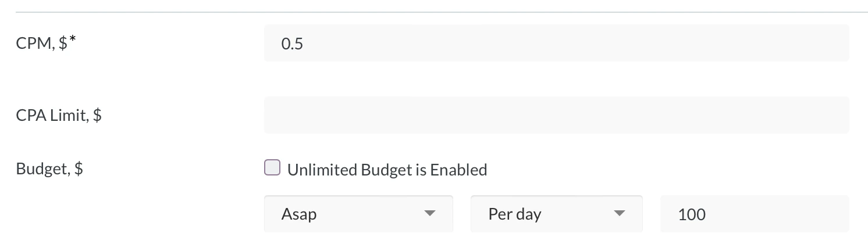Click the 'CPA Limit, $' field label
This screenshot has width=868, height=251.
(x=59, y=115)
